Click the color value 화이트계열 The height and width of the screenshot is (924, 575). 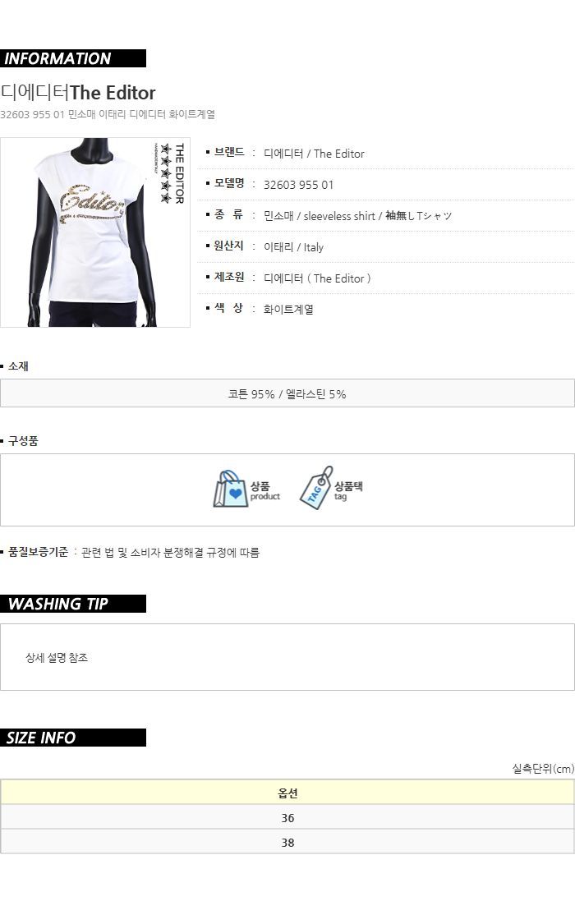288,309
